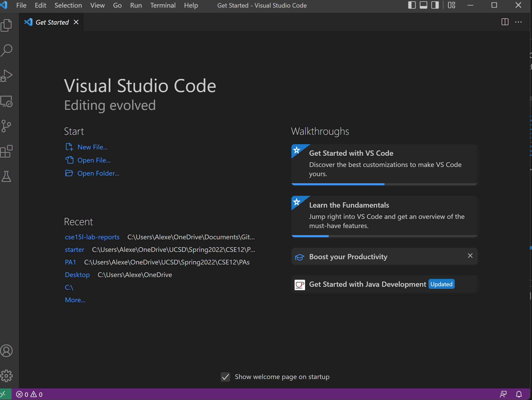Click the Open Folder icon under Start
532x400 pixels.
click(x=69, y=173)
